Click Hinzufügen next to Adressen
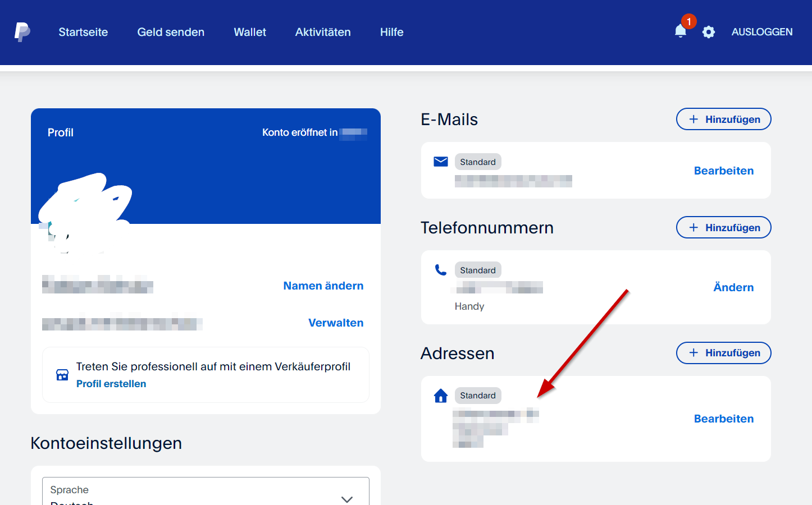 (x=724, y=353)
